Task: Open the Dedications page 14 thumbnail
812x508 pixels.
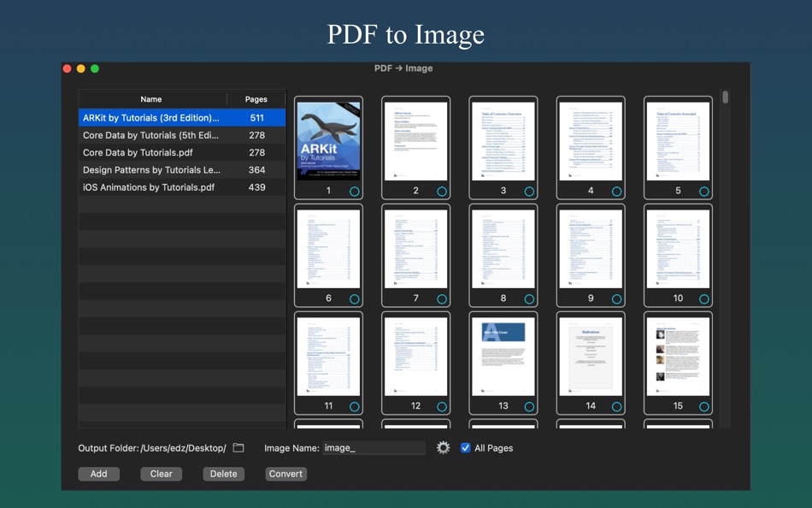Action: (x=591, y=357)
